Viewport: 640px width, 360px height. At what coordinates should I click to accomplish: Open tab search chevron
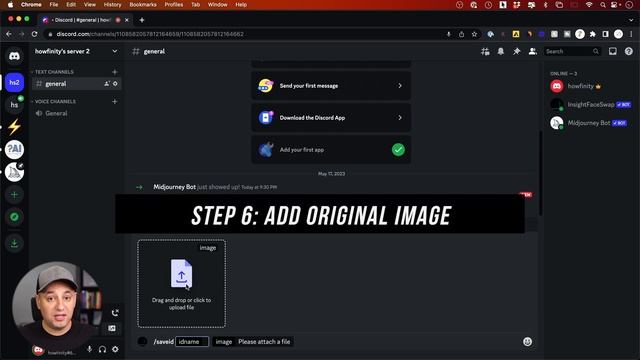[631, 20]
